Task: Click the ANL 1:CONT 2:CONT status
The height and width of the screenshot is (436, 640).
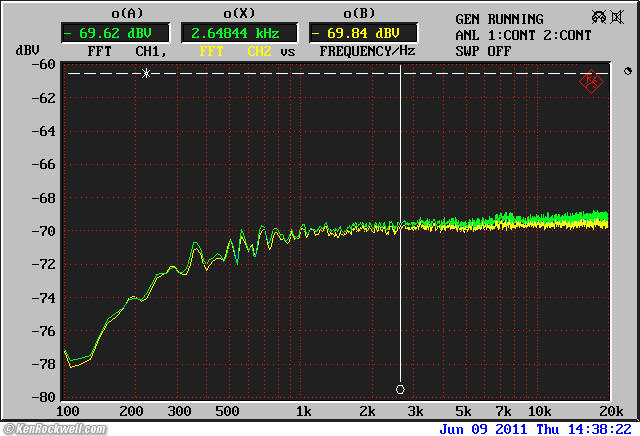Action: click(x=523, y=35)
